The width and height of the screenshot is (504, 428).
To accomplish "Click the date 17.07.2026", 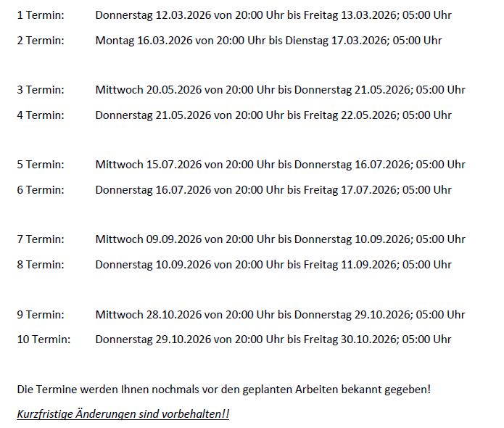I will pos(368,189).
